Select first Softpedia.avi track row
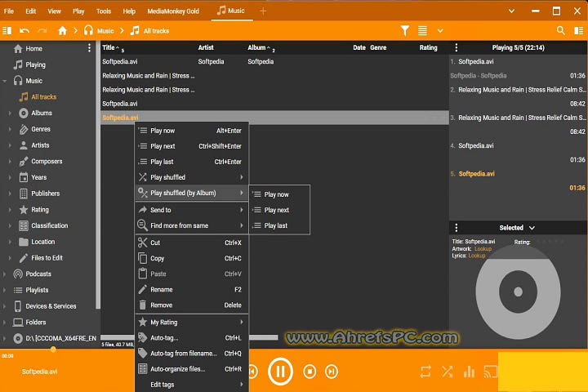This screenshot has height=392, width=588. click(x=274, y=61)
